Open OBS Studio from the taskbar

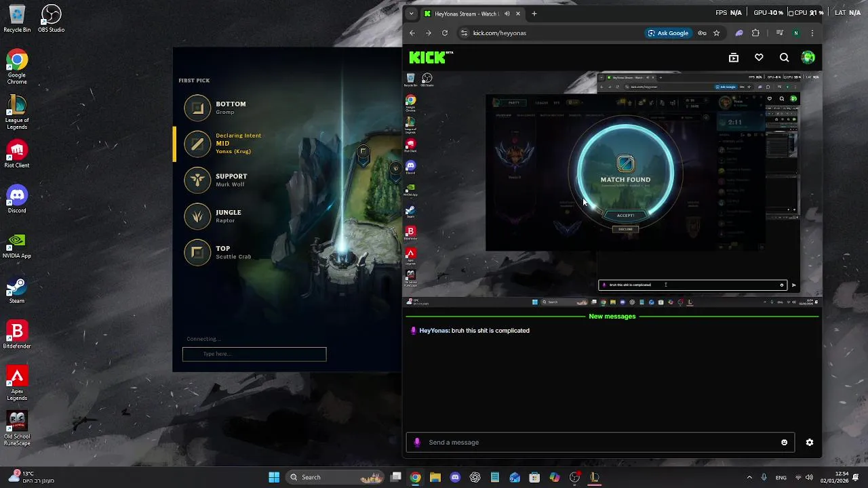(x=574, y=477)
